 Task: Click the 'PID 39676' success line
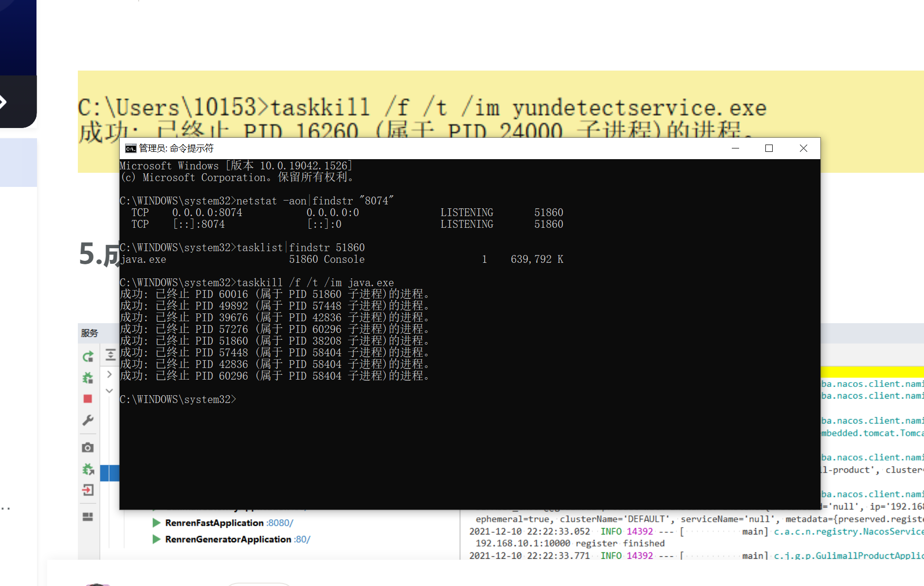click(x=274, y=318)
